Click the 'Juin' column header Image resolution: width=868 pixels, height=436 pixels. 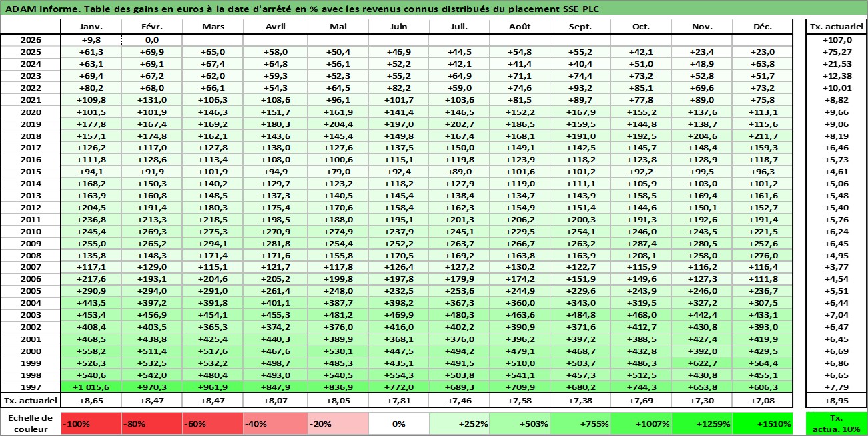click(398, 27)
